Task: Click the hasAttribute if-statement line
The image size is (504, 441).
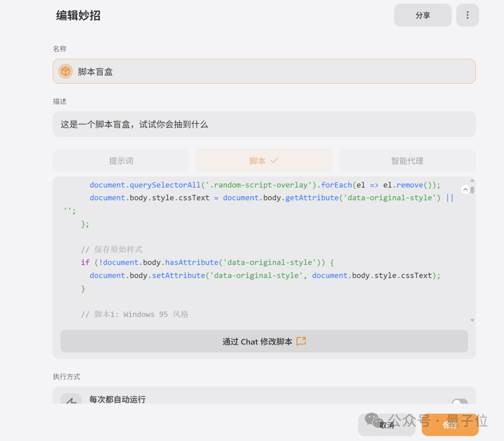Action: 207,263
